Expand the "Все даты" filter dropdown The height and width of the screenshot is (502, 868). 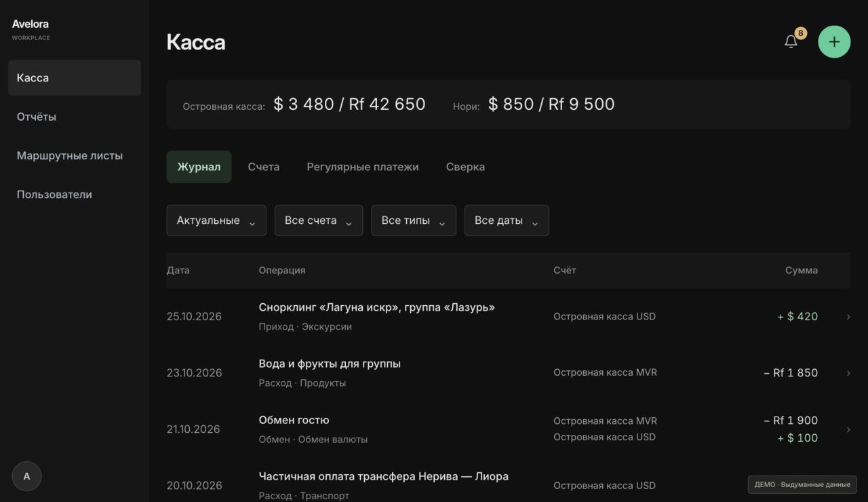[x=507, y=220]
